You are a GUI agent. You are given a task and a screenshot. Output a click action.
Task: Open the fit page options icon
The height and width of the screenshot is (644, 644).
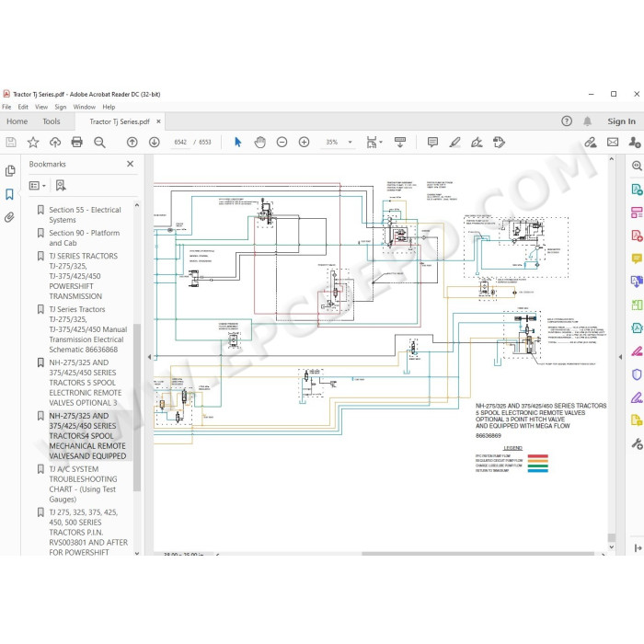pyautogui.click(x=374, y=142)
